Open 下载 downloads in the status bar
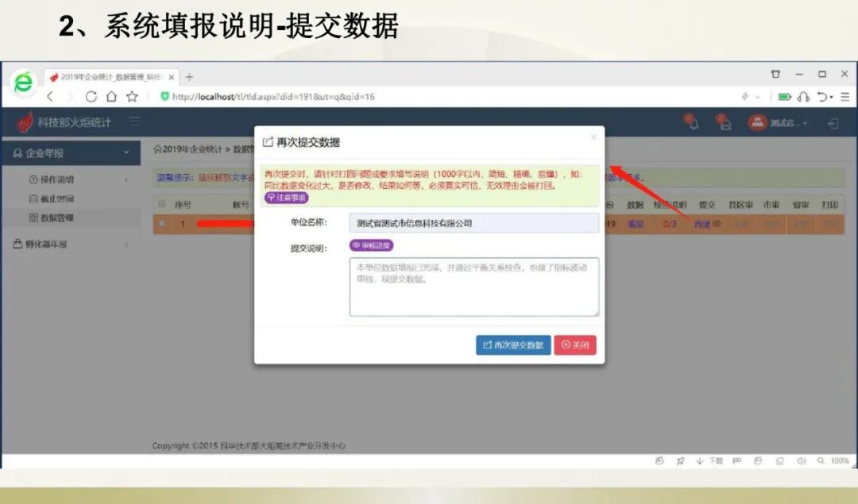The image size is (858, 504). [x=709, y=461]
